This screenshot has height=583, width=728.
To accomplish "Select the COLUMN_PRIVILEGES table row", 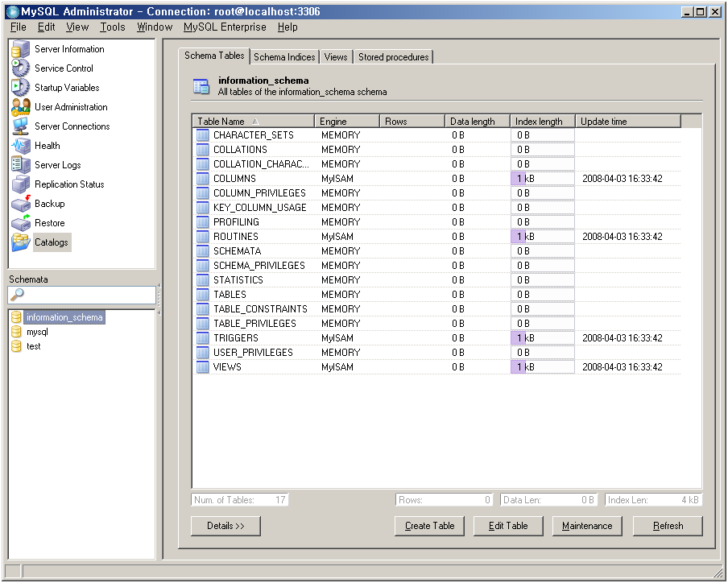I will pyautogui.click(x=437, y=193).
